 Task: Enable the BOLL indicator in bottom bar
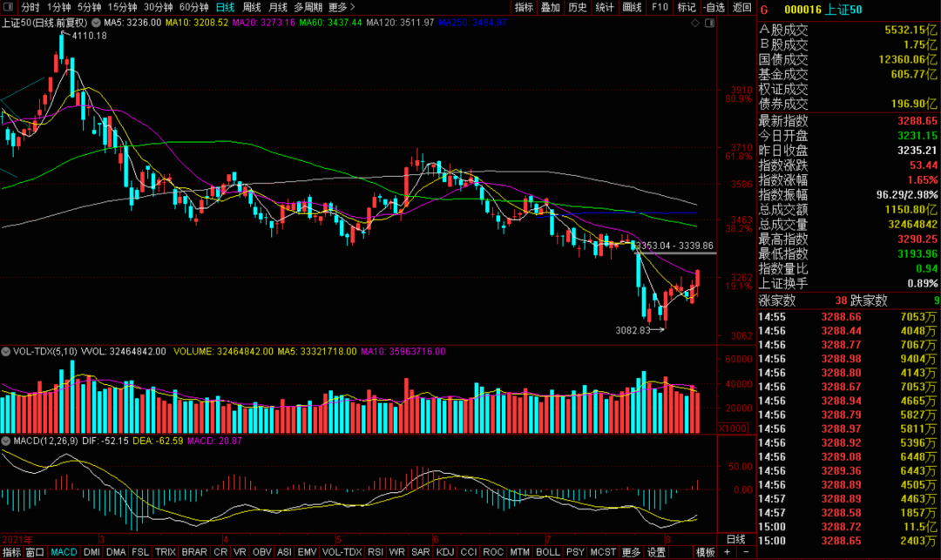(547, 552)
